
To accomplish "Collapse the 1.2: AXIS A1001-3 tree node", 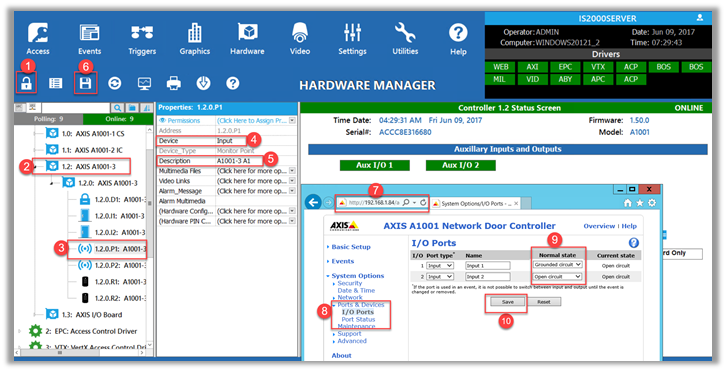I will click(x=36, y=166).
